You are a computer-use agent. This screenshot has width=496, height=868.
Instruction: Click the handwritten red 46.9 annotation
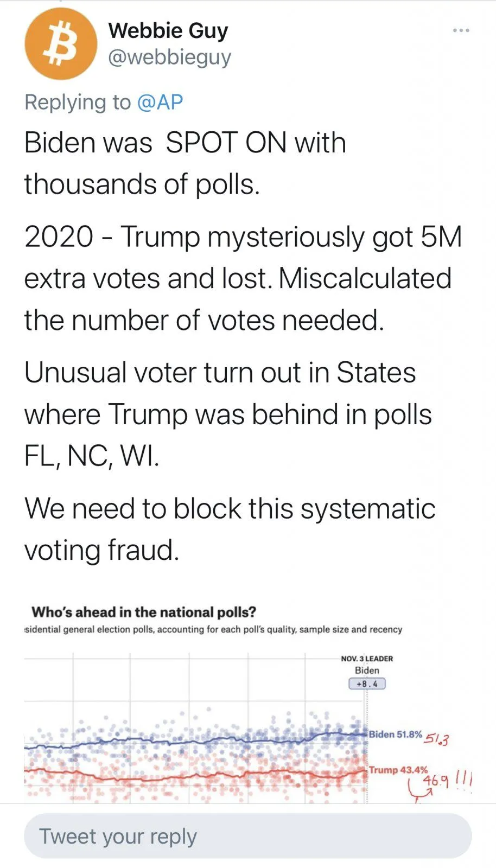[x=436, y=781]
